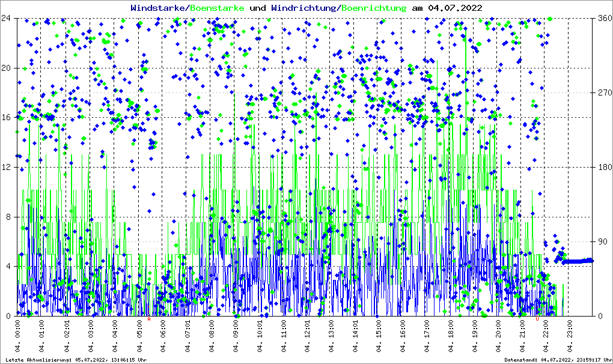Click the red 'A' sunrise marker

[149, 320]
